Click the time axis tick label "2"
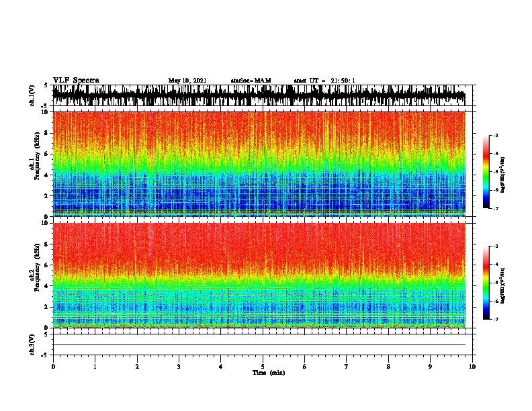Screen dimensions: 532x411 coord(137,366)
